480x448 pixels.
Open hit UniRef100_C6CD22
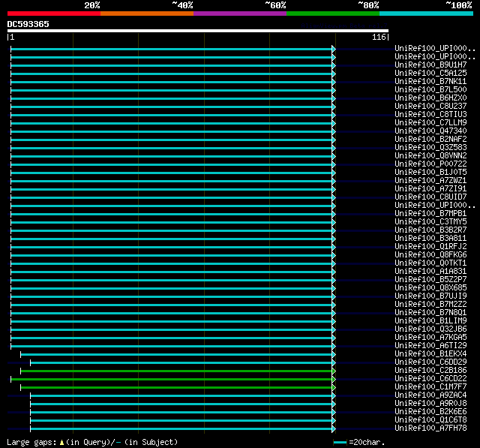(x=430, y=379)
